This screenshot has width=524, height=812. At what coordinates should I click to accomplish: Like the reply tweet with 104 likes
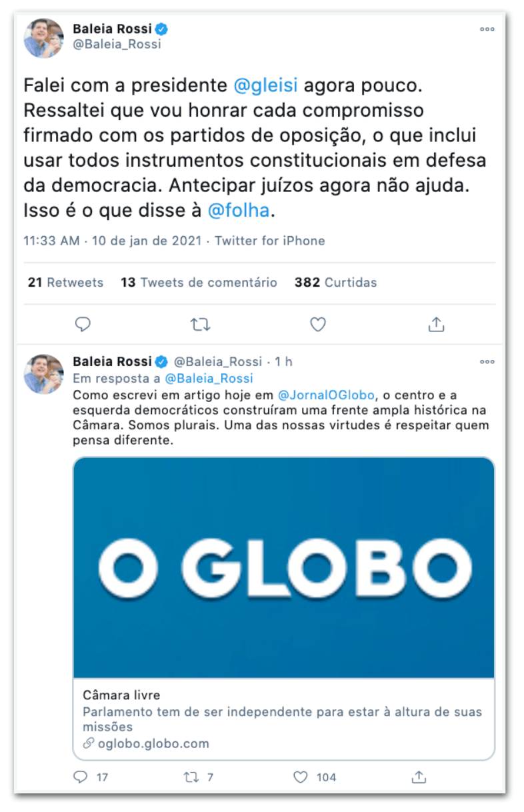click(x=315, y=777)
